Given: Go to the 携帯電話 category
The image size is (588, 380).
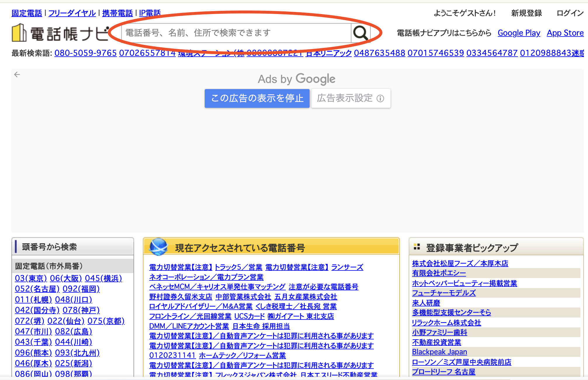Looking at the screenshot, I should coord(117,13).
